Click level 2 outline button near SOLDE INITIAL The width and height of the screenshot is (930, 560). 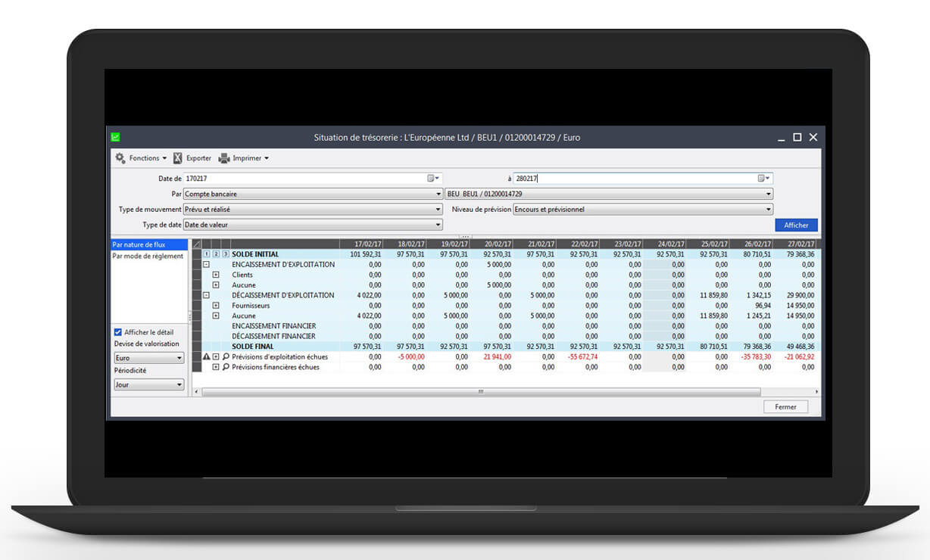(216, 254)
